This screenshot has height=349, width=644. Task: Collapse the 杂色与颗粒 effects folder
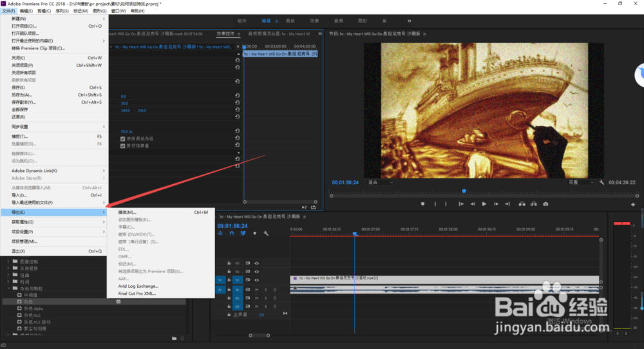point(8,288)
